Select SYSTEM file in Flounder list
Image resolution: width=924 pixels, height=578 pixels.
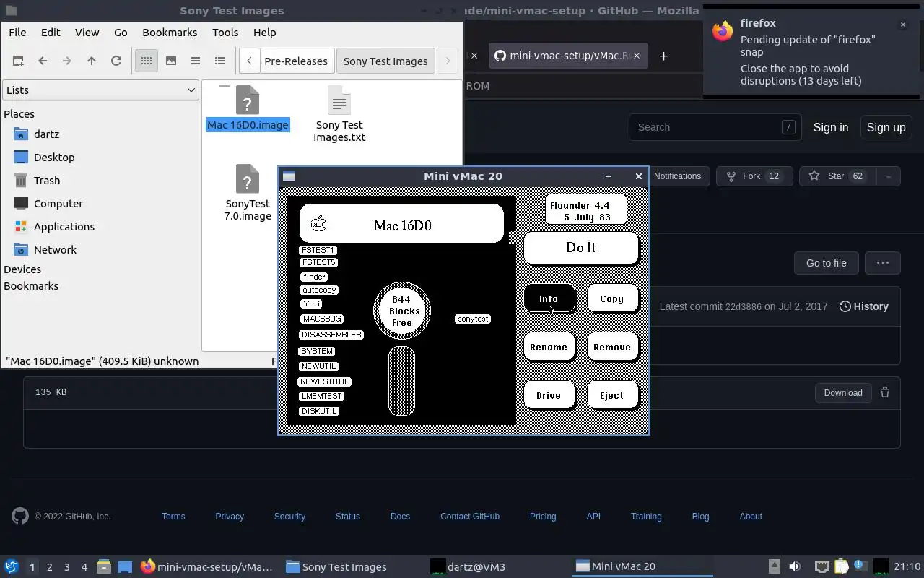[317, 351]
